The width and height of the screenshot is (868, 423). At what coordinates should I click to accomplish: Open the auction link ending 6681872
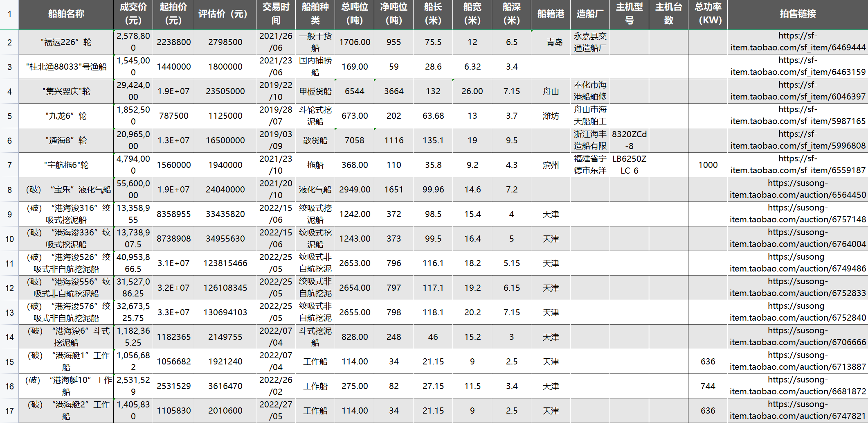coord(798,386)
